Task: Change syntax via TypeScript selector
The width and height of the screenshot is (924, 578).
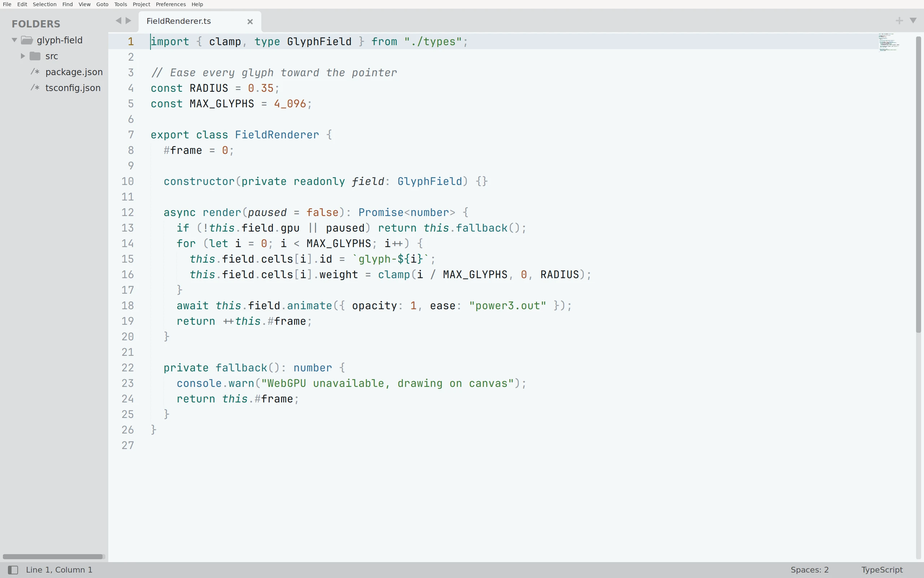Action: tap(882, 570)
